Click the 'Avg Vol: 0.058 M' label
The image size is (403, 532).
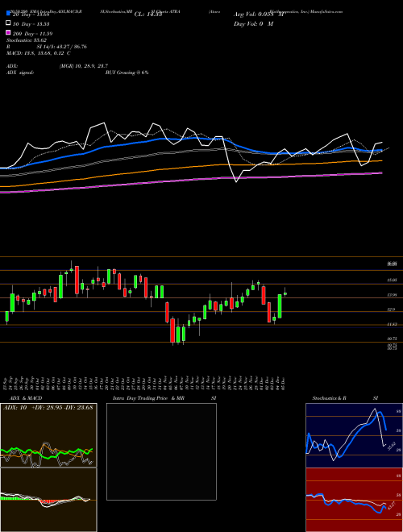point(258,15)
